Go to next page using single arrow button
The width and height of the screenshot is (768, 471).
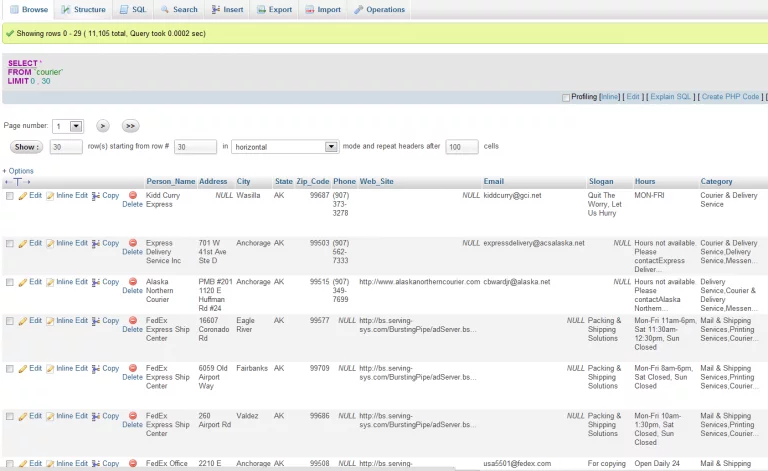tap(102, 126)
